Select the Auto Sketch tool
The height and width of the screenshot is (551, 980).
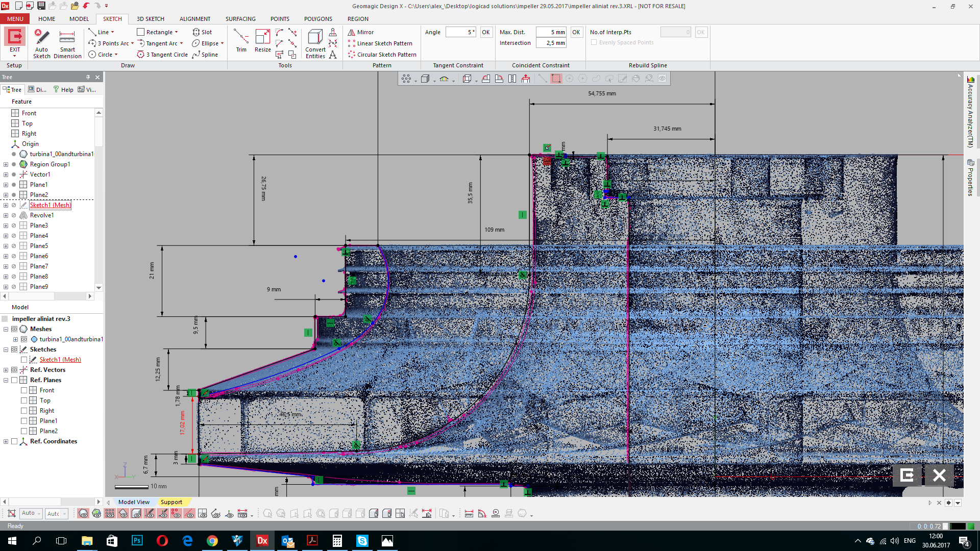[42, 44]
